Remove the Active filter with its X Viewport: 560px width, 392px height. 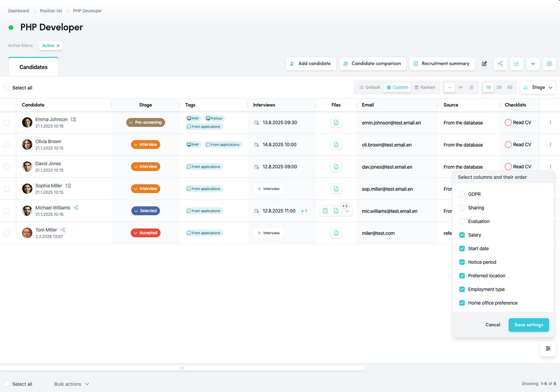[x=58, y=46]
